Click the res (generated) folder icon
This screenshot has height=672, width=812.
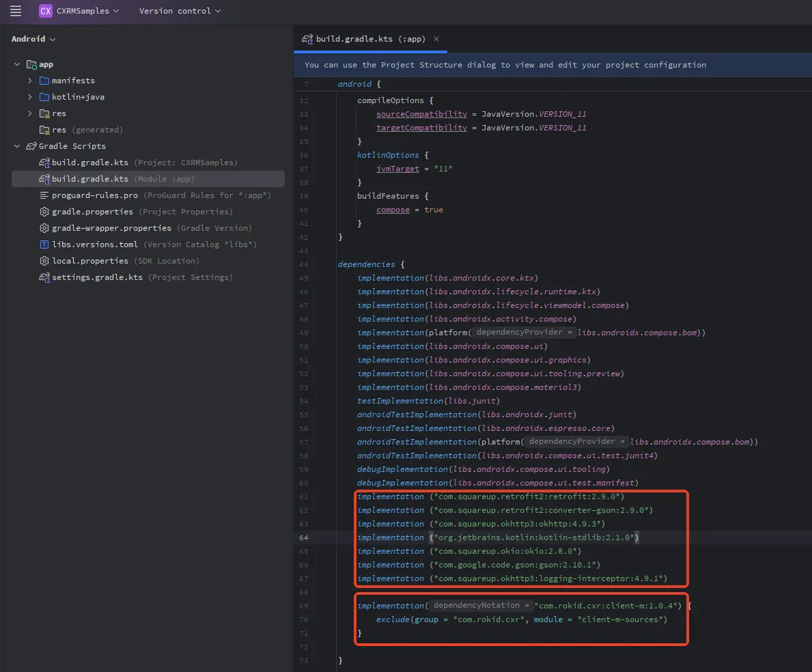pos(44,130)
